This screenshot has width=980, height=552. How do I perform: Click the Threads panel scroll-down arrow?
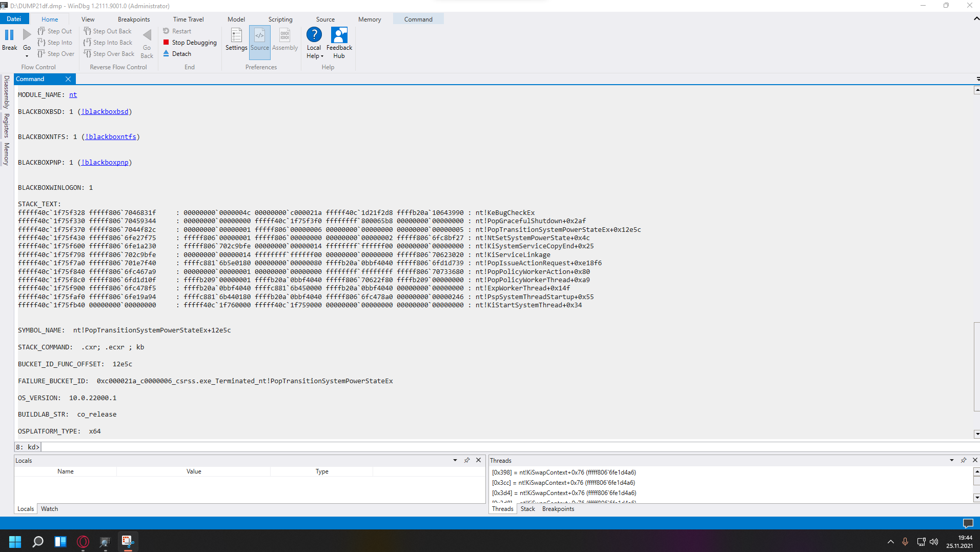(x=977, y=498)
